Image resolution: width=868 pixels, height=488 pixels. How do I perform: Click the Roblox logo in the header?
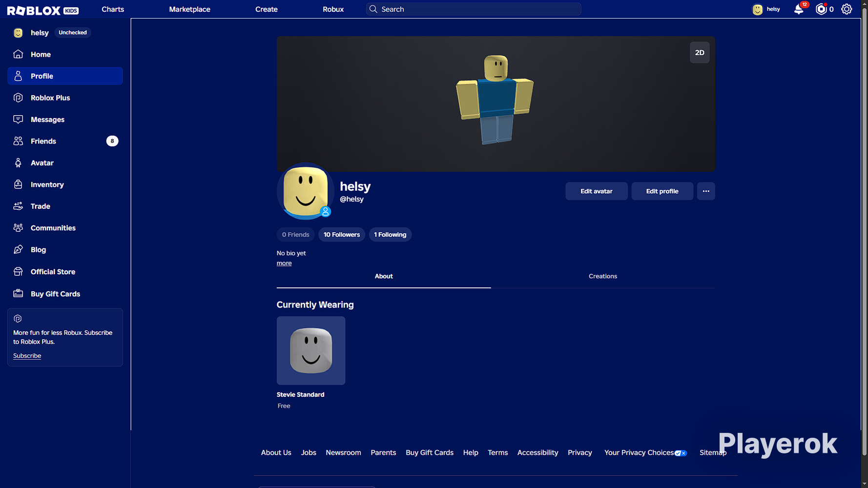(x=43, y=10)
